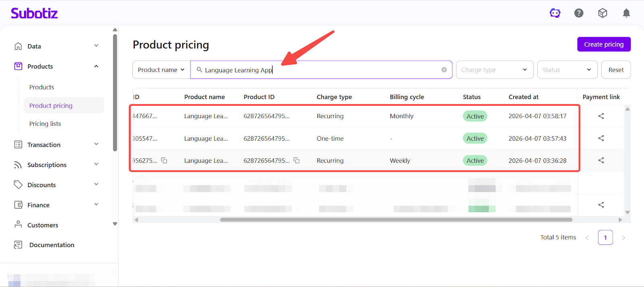
Task: Open the Charge type dropdown
Action: (494, 70)
